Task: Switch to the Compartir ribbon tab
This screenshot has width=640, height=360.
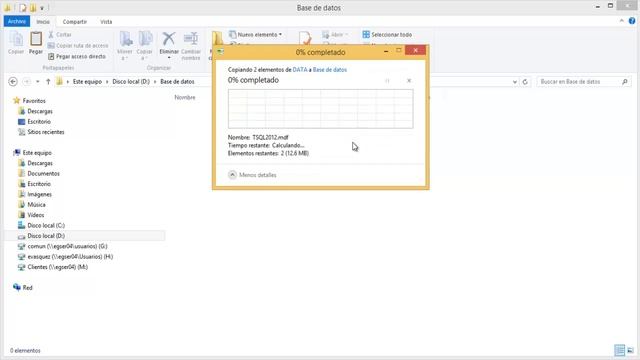Action: coord(75,22)
